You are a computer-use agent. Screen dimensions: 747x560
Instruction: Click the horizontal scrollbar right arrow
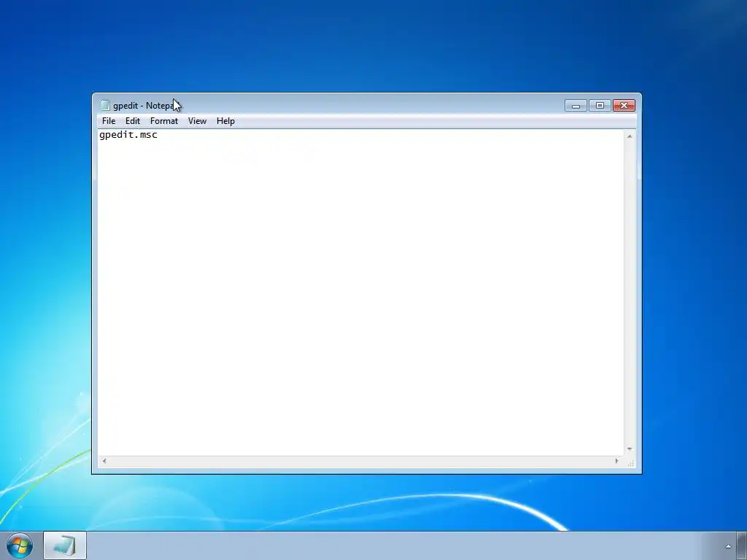click(616, 461)
